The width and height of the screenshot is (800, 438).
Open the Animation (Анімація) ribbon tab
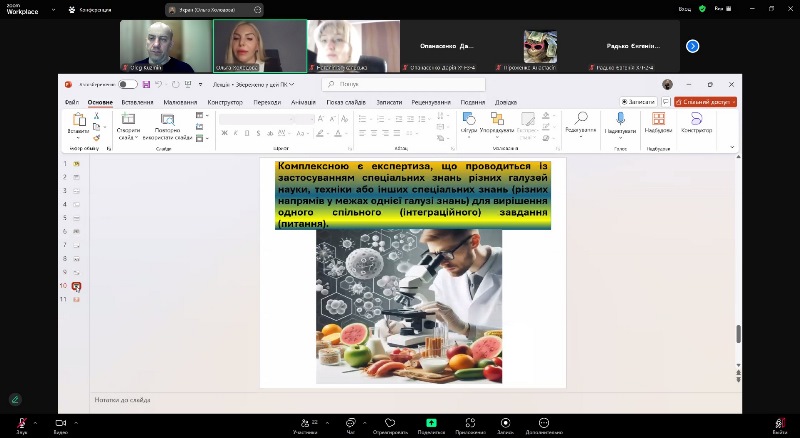click(x=302, y=102)
